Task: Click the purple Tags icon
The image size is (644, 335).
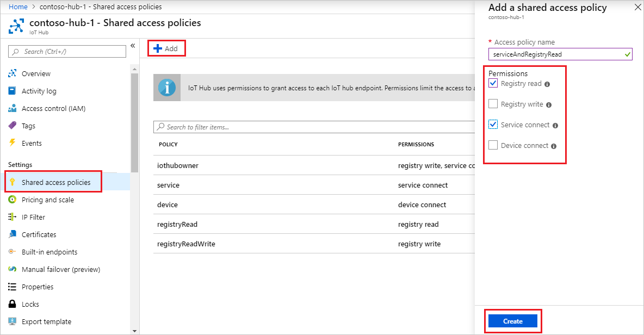Action: click(13, 126)
